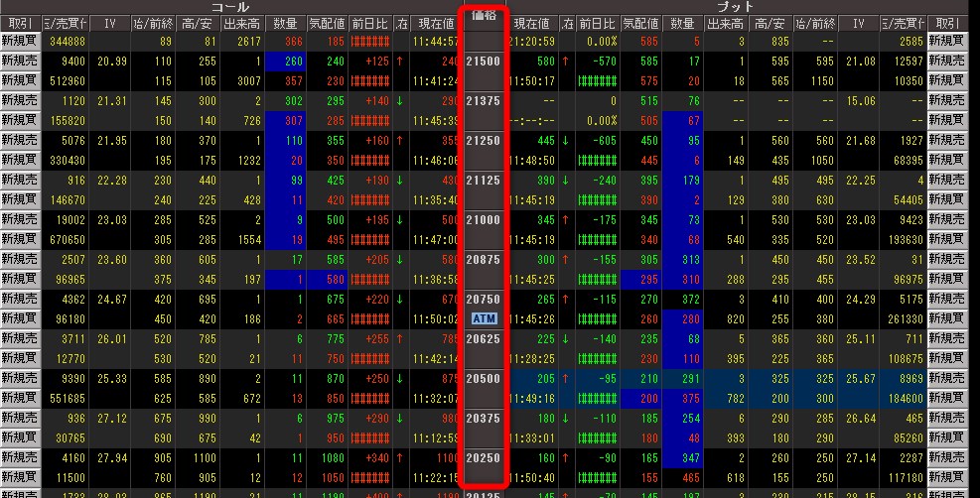Image resolution: width=980 pixels, height=498 pixels.
Task: Click the blue ATM badge
Action: pos(484,318)
